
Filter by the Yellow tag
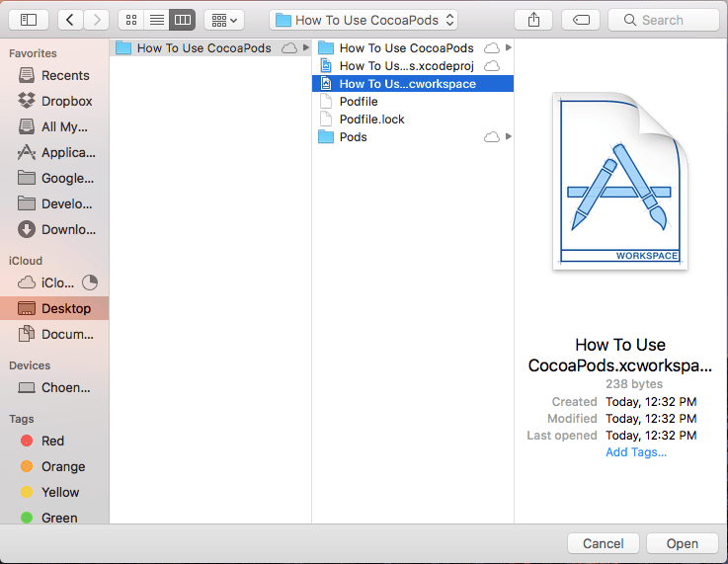click(x=54, y=492)
